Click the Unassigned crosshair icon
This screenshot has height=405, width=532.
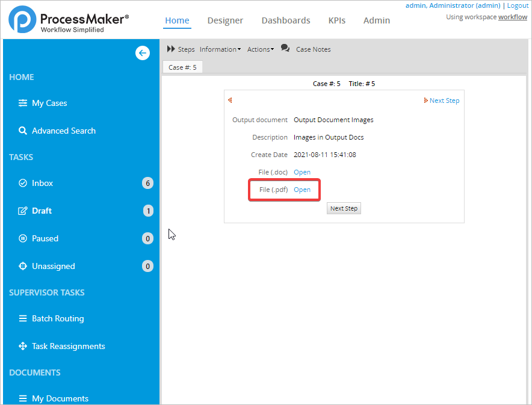[23, 266]
